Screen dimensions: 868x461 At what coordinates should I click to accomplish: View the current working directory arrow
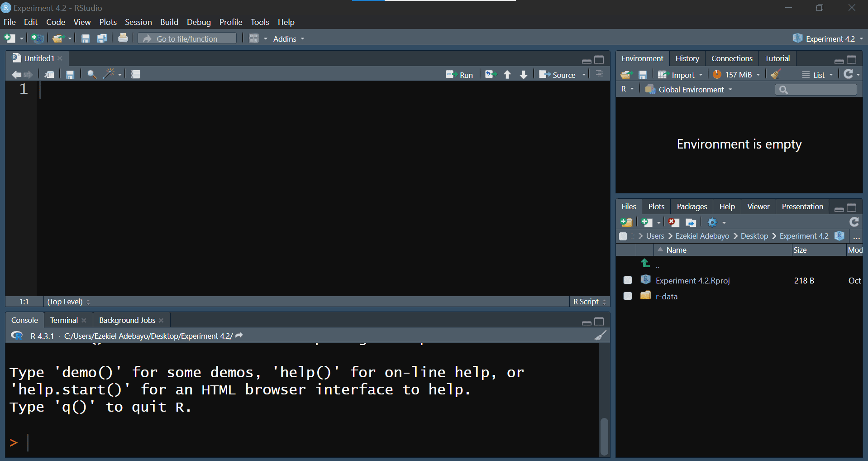[x=239, y=335]
